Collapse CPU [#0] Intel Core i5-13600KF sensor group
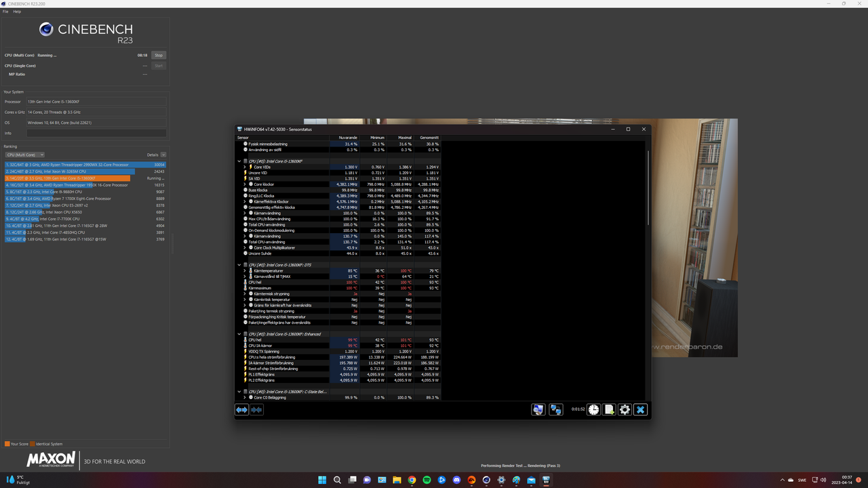Screen dimensions: 868x488 pos(239,161)
